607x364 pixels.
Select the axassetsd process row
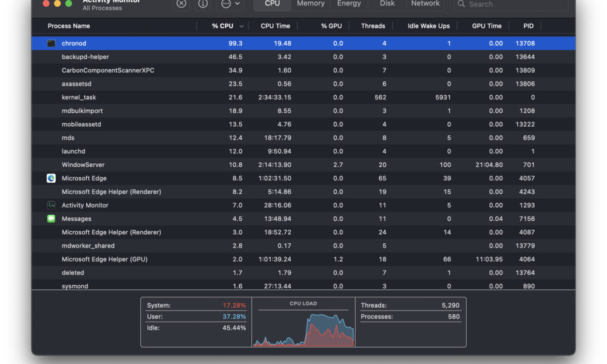pyautogui.click(x=303, y=84)
